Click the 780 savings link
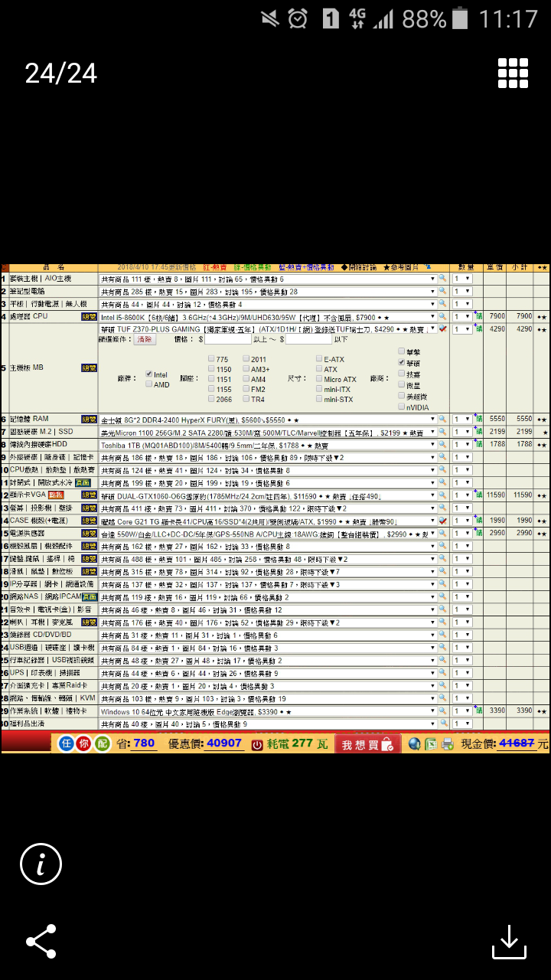 (144, 743)
